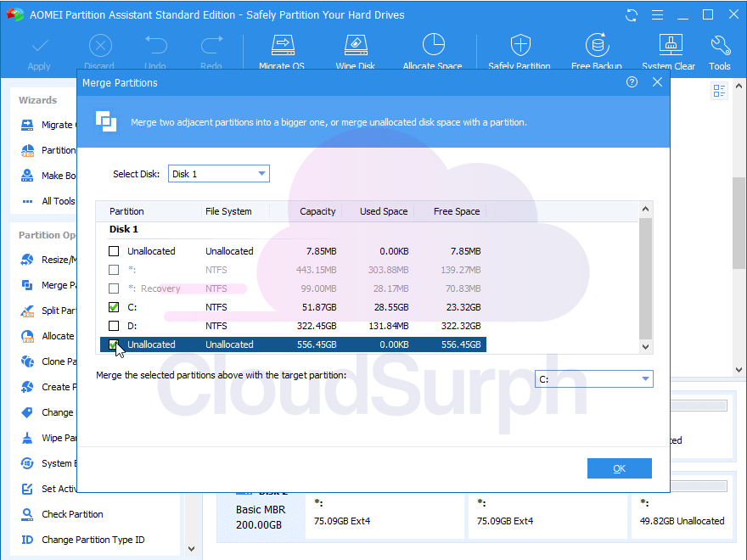Sort by Free Space column header
Viewport: 747px width, 560px height.
(457, 211)
